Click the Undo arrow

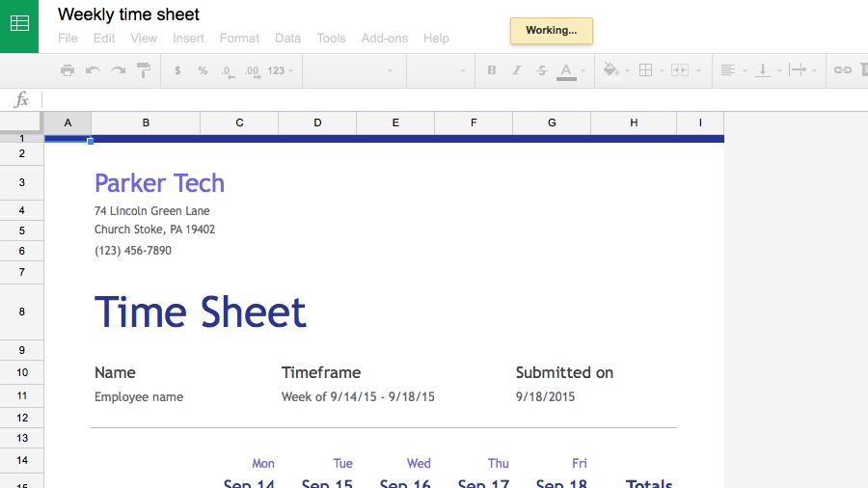click(x=93, y=70)
